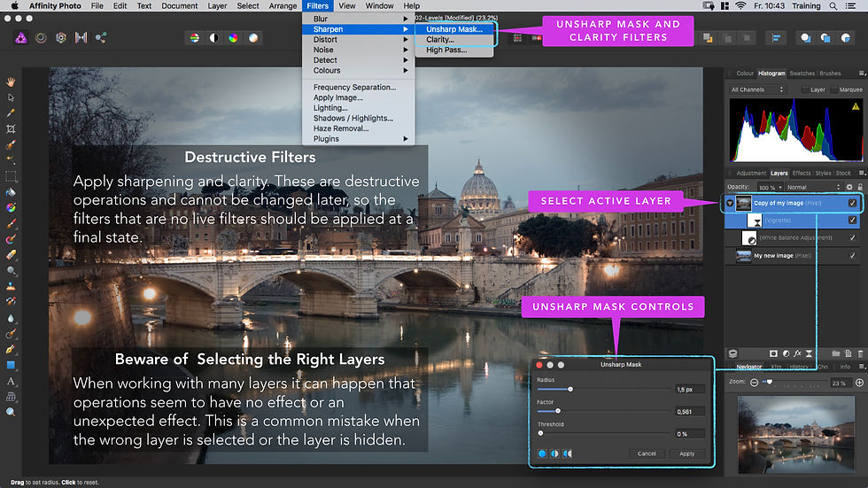Select the Blur brush droplet tool

(x=11, y=318)
